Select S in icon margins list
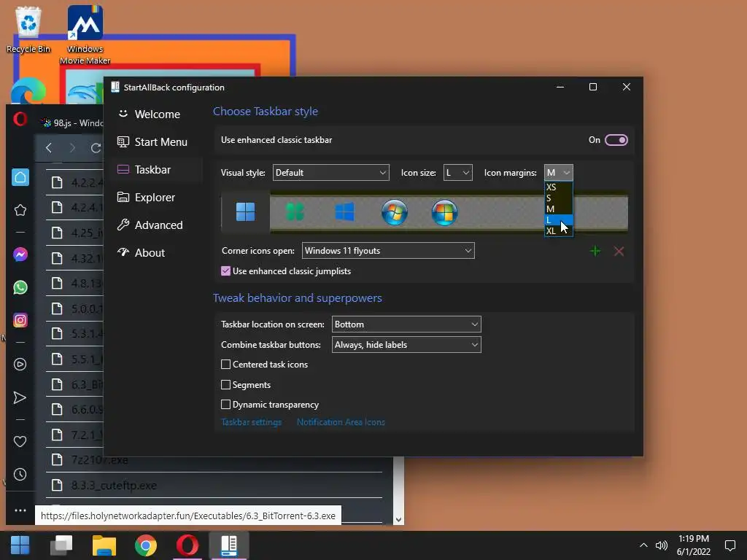 pyautogui.click(x=558, y=198)
